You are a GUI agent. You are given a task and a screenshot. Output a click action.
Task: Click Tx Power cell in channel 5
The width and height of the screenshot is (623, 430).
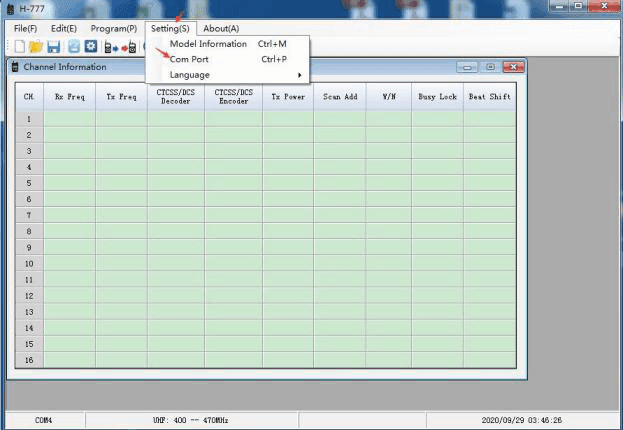tap(288, 183)
